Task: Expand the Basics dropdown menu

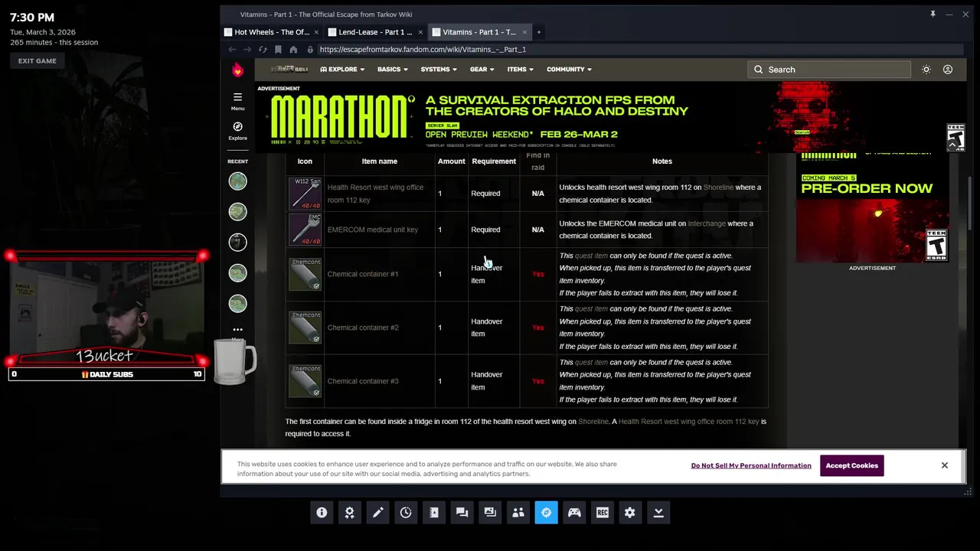Action: [392, 70]
